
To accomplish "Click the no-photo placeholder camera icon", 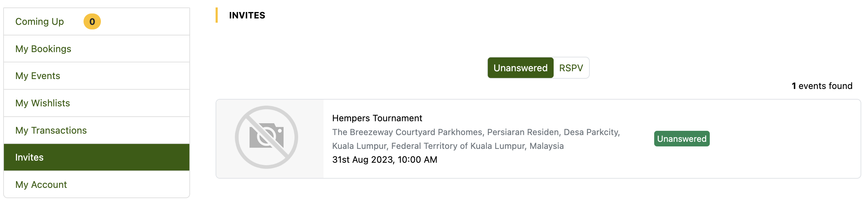I will pyautogui.click(x=266, y=137).
